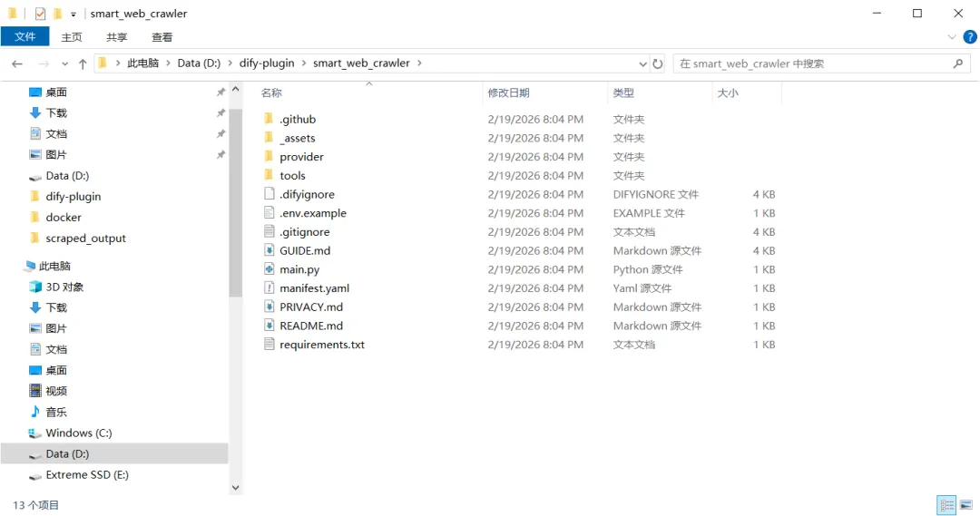
Task: Open the 共享 ribbon tab
Action: pyautogui.click(x=116, y=37)
